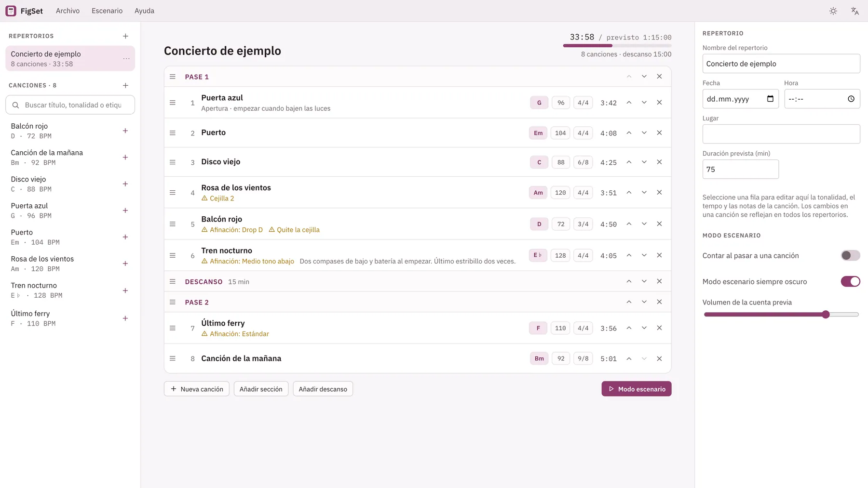Edit the Nombre del repertorio field
The height and width of the screenshot is (488, 868).
coord(781,64)
